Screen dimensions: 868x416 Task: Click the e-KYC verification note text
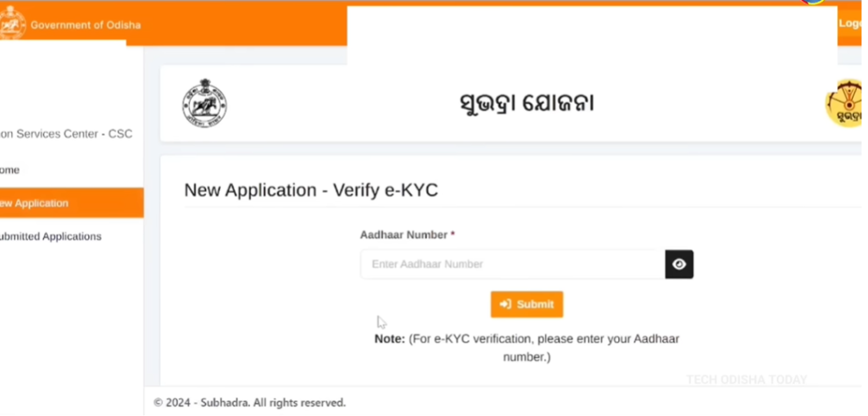[x=526, y=347]
